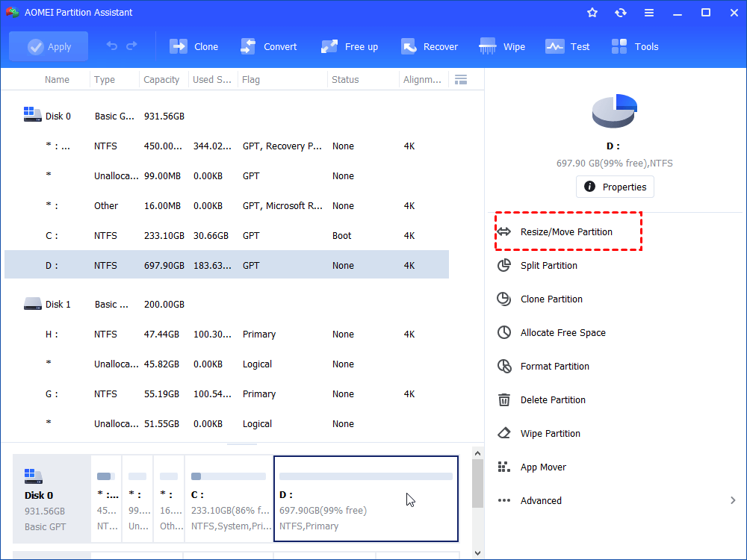The height and width of the screenshot is (560, 747).
Task: Select the 45.82GB unallocated row
Action: click(227, 364)
